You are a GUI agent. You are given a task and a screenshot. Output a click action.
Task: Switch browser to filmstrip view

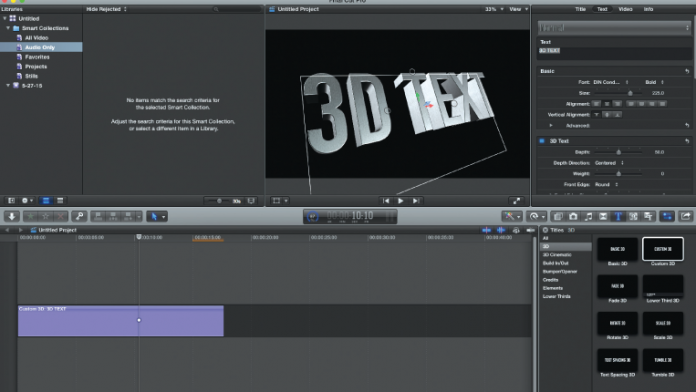tap(46, 201)
